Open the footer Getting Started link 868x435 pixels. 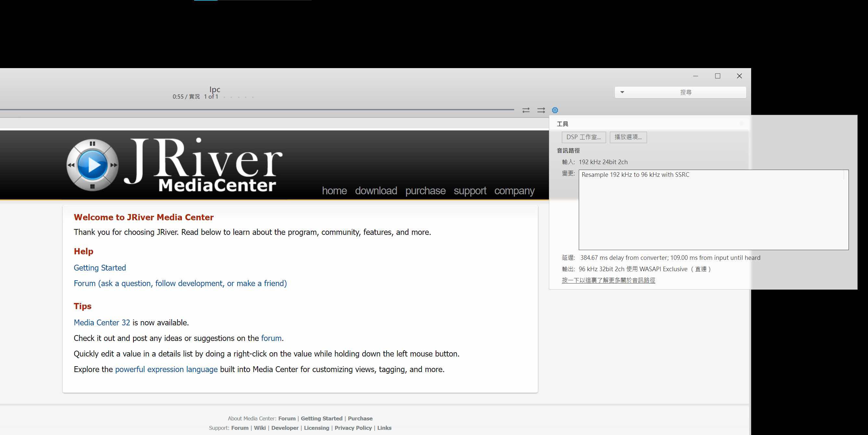[321, 418]
